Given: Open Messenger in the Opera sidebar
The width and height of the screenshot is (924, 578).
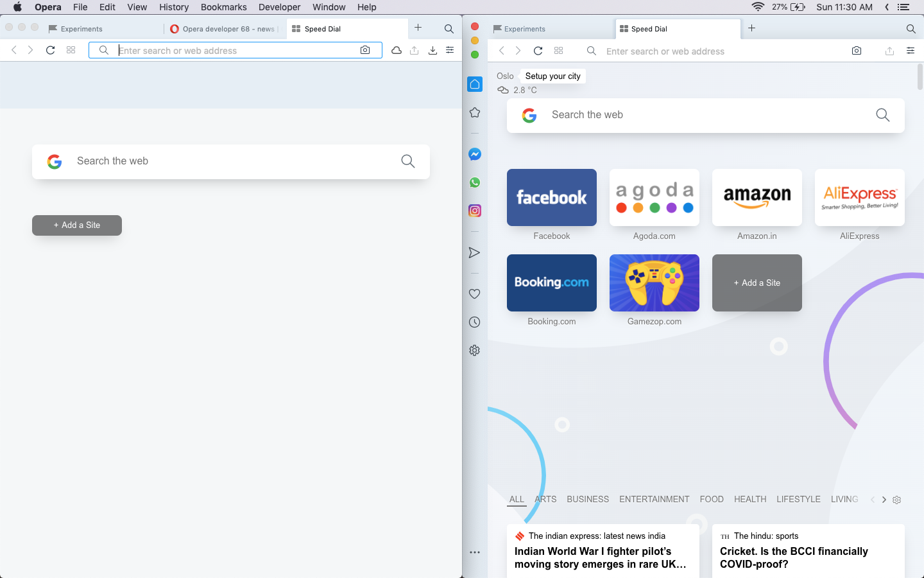Looking at the screenshot, I should (x=475, y=154).
